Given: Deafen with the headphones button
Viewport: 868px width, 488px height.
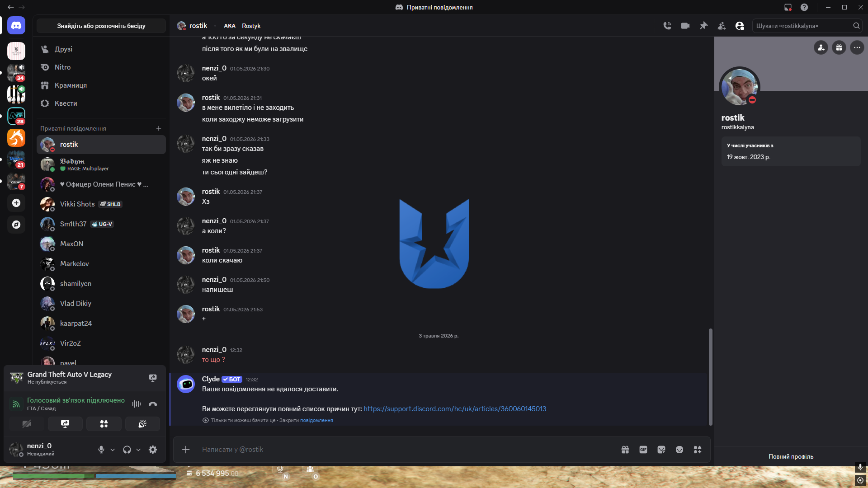Looking at the screenshot, I should click(127, 450).
